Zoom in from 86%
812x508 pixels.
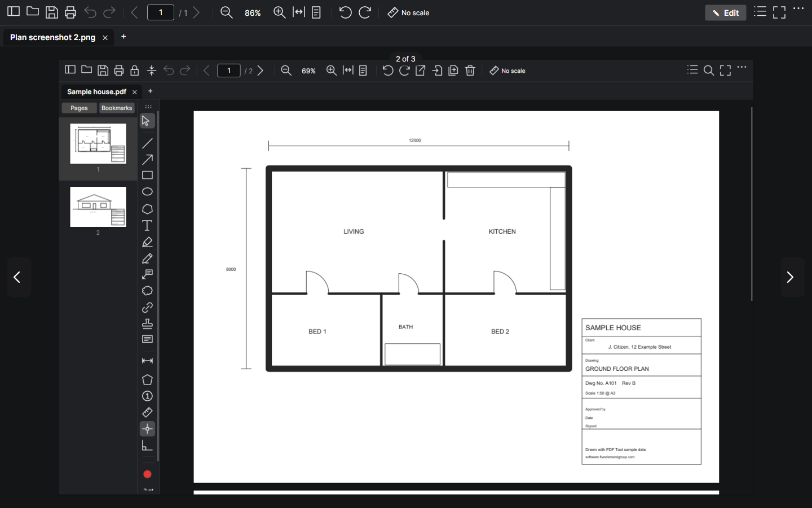[279, 12]
